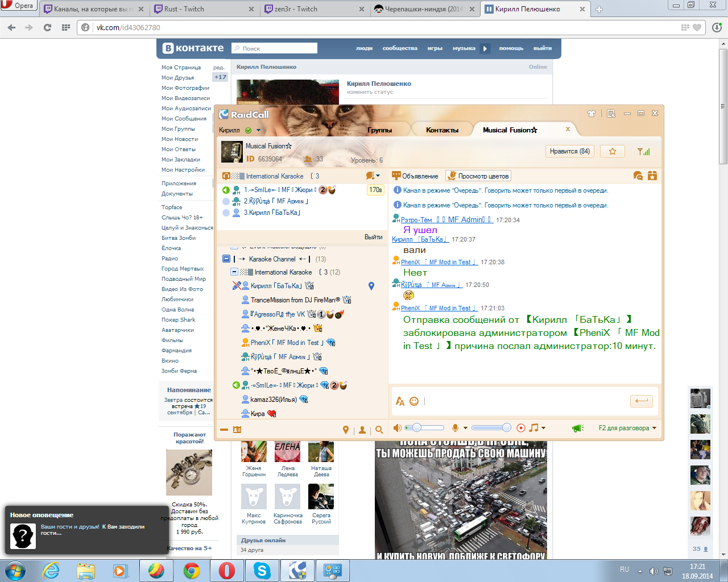This screenshot has width=728, height=582.
Task: Open the microphone settings dropdown arrow
Action: (465, 428)
